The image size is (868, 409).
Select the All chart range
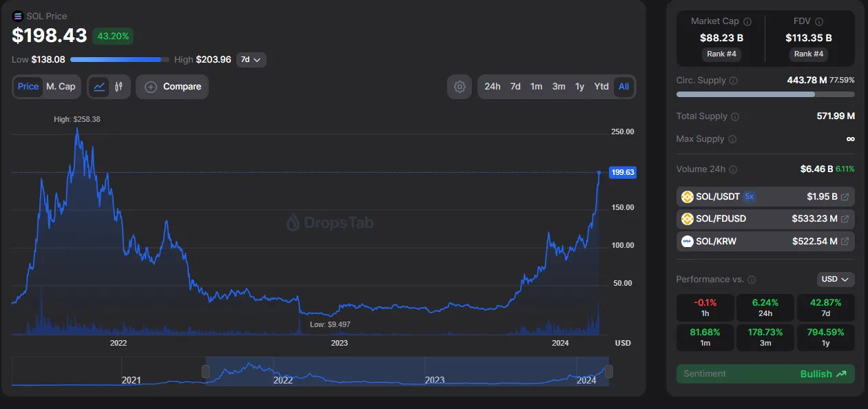click(623, 87)
